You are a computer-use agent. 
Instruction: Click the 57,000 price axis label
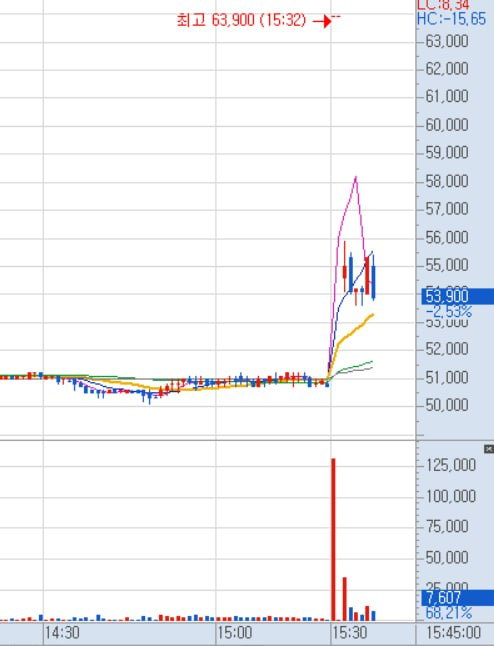pyautogui.click(x=447, y=209)
